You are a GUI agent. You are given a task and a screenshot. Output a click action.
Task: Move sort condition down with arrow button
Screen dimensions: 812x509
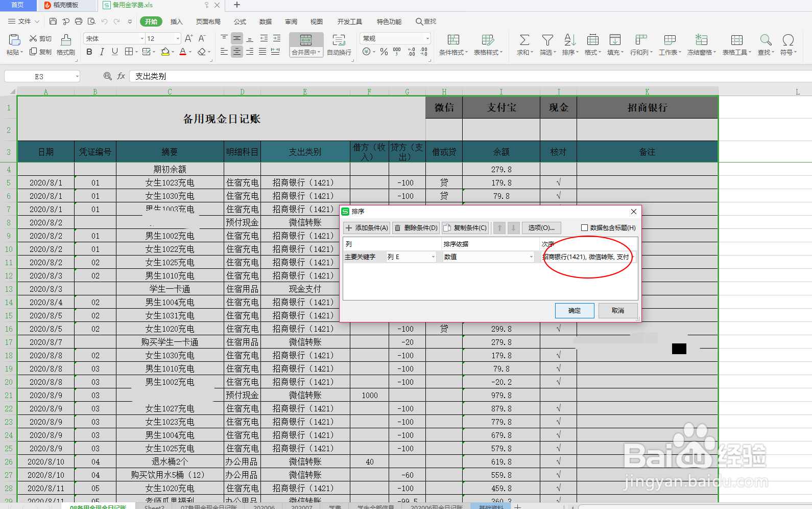click(x=514, y=228)
